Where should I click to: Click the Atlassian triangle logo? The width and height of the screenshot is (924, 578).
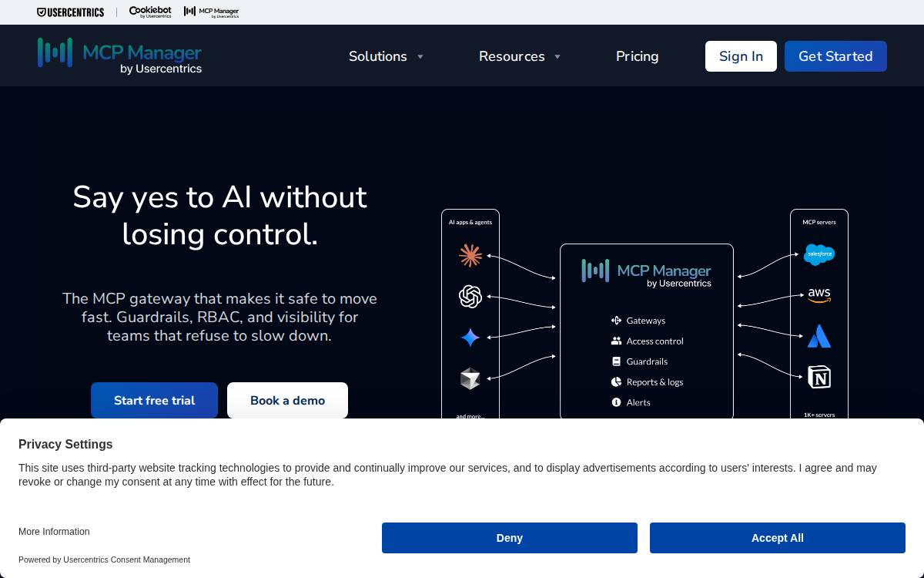819,336
